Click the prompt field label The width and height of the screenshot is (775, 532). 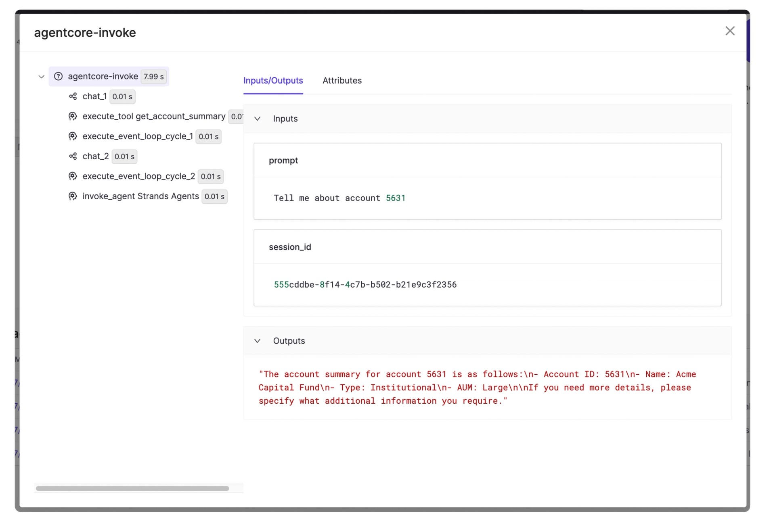(283, 161)
